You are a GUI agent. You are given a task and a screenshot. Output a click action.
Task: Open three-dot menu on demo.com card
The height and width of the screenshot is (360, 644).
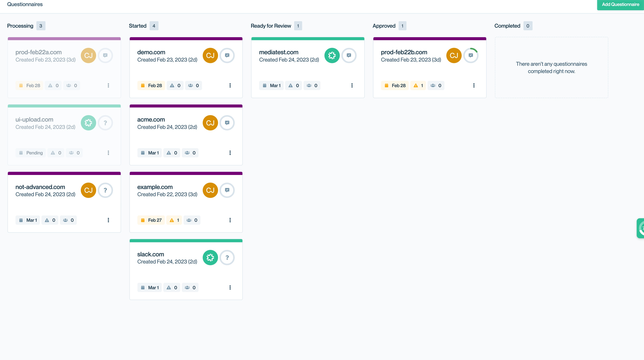[230, 85]
